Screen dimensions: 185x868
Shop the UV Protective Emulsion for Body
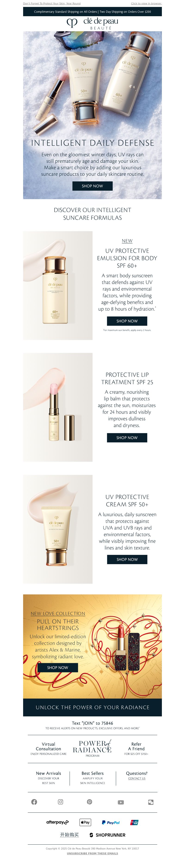tap(127, 321)
